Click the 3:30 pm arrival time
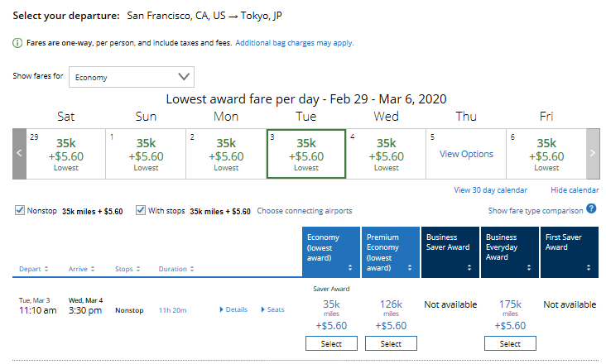 [85, 310]
